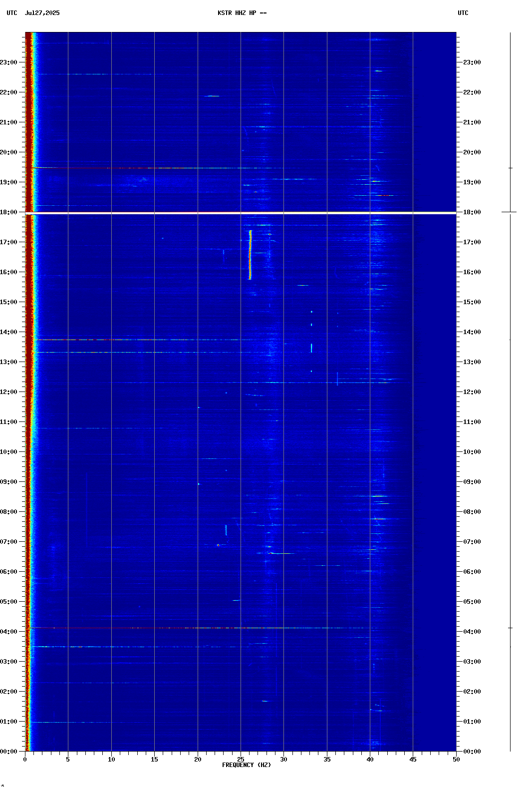This screenshot has width=532, height=791.
Task: Click the white data-gap line at 18:00
Action: tap(241, 213)
